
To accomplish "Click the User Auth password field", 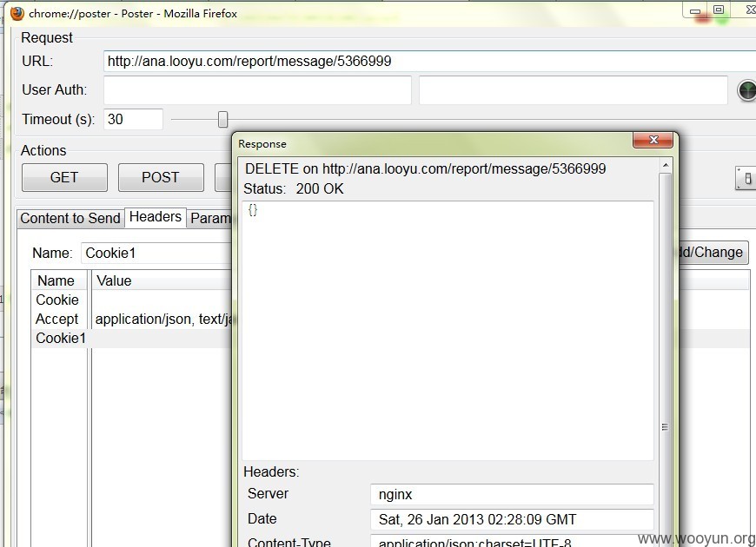I will pos(574,90).
